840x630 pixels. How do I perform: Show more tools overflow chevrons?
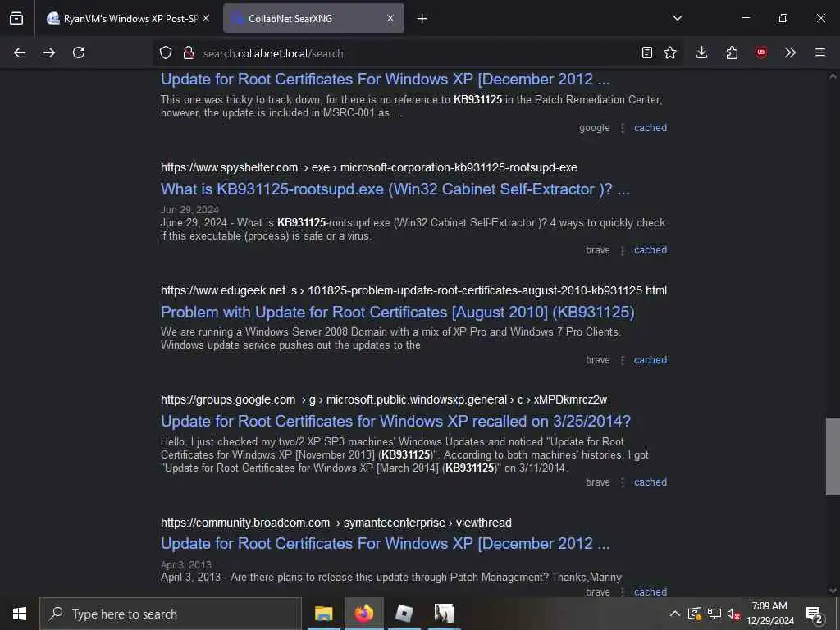tap(790, 52)
